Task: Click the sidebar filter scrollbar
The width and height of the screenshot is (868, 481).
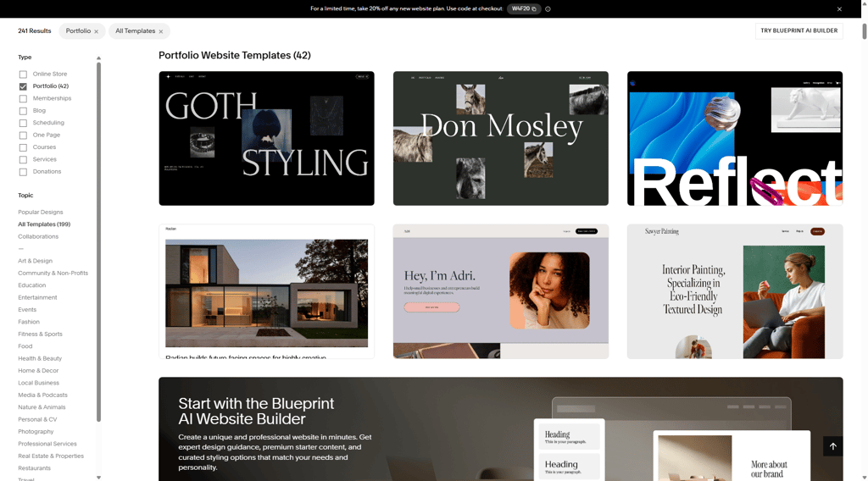Action: 98,242
